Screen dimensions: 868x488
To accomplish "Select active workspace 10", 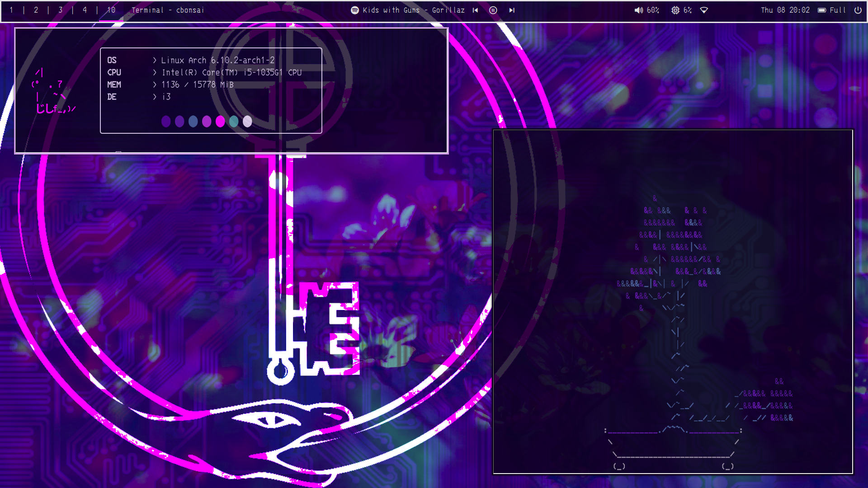I will pos(111,10).
